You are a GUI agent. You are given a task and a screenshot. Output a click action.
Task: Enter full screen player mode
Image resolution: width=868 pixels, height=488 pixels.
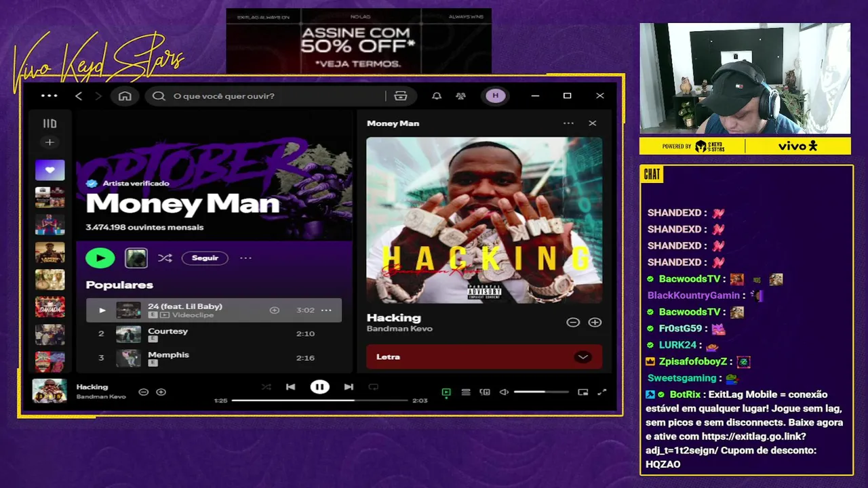coord(601,392)
